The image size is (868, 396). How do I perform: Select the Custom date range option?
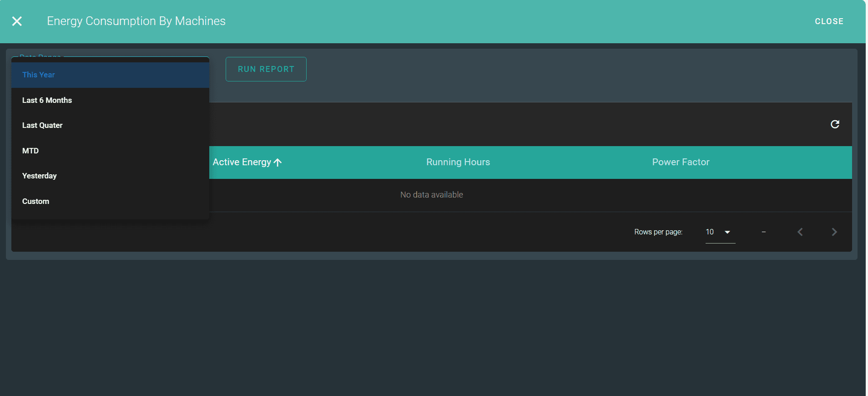pyautogui.click(x=110, y=201)
